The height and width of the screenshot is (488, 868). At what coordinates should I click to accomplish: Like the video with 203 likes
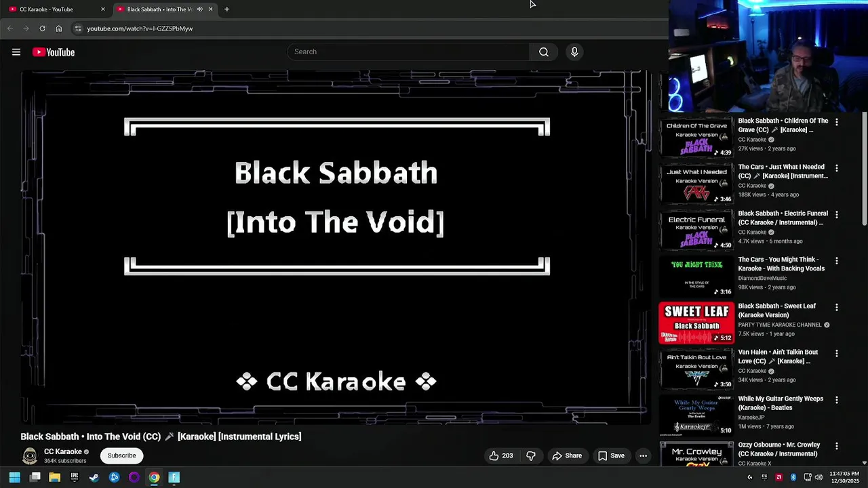point(502,455)
